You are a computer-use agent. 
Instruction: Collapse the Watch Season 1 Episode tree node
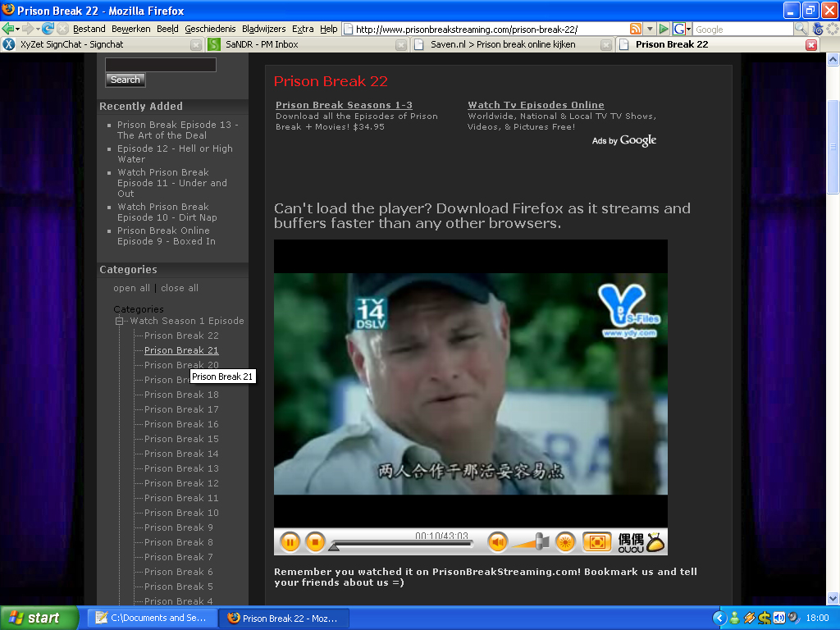(120, 321)
